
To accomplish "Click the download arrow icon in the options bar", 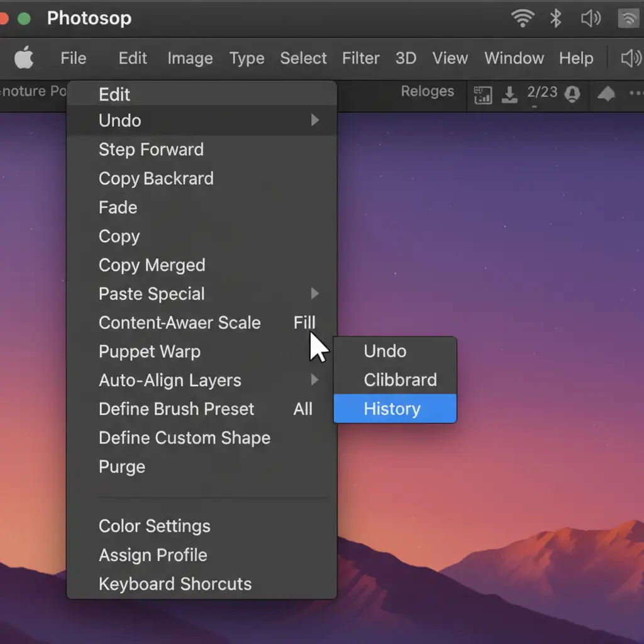I will [509, 94].
